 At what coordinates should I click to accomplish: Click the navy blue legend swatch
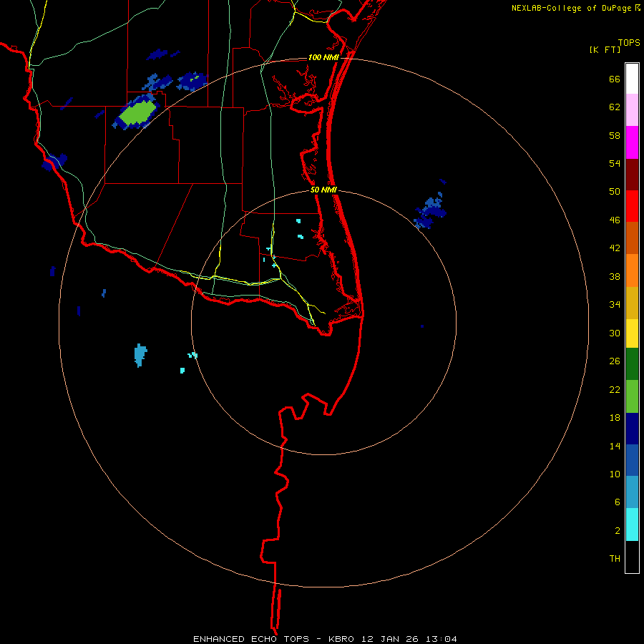[632, 429]
